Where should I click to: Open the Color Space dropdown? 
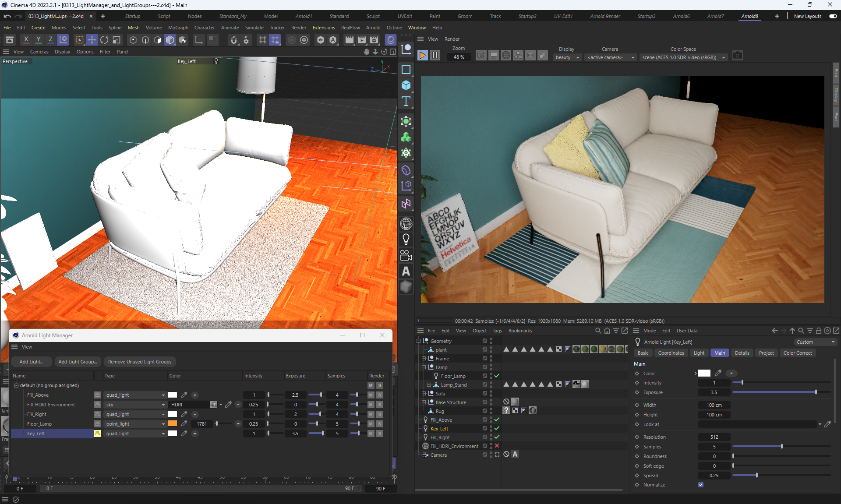pos(683,57)
